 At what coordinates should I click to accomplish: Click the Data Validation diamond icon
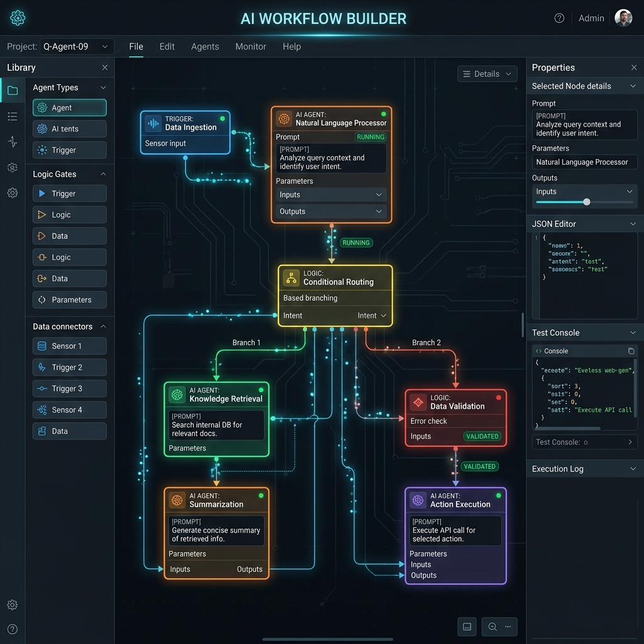pyautogui.click(x=418, y=402)
